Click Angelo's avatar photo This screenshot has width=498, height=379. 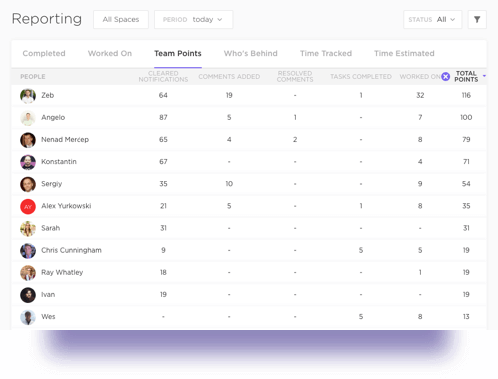click(x=28, y=118)
